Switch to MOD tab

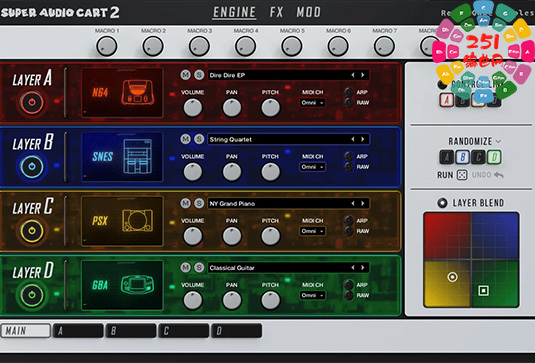(308, 12)
